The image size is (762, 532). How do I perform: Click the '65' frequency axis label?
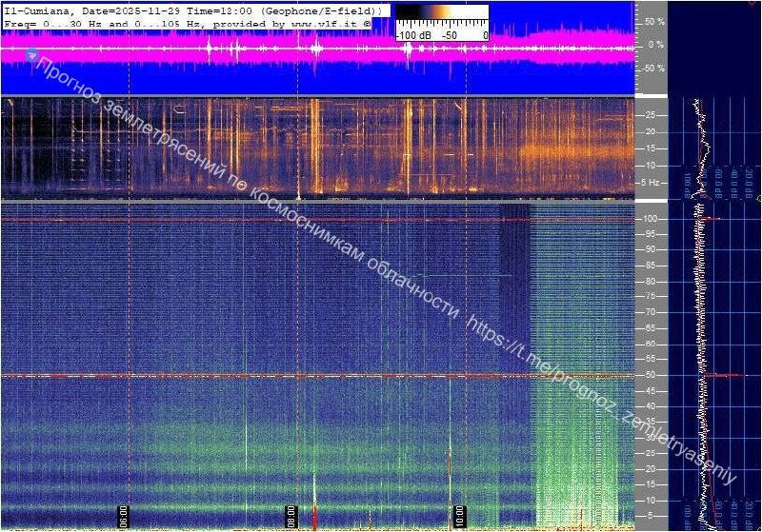click(x=651, y=328)
